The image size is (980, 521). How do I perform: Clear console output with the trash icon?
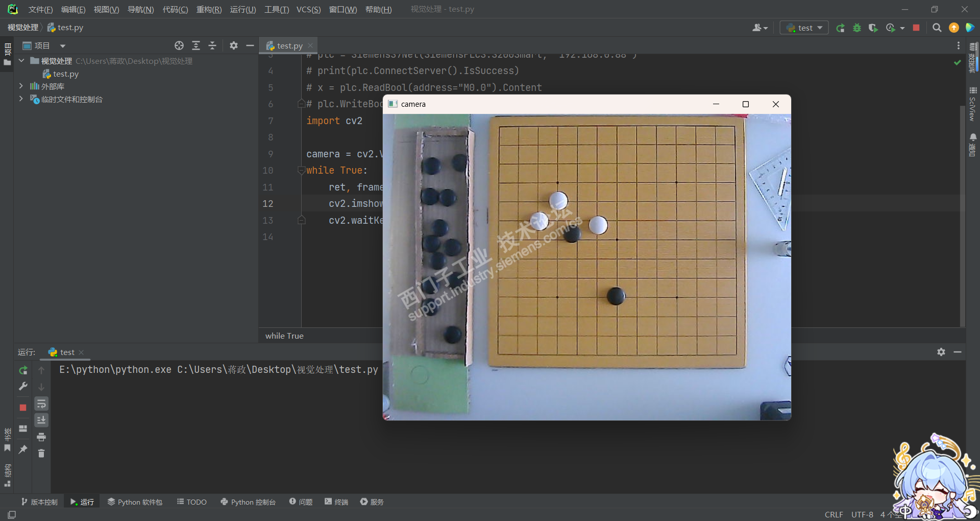[x=41, y=454]
